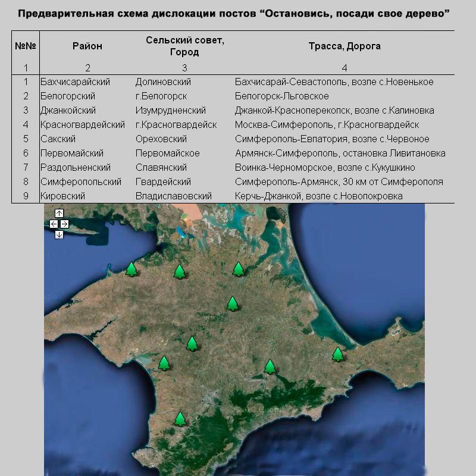476x476 pixels.
Task: Pan the map up with the arrow
Action: (x=59, y=213)
